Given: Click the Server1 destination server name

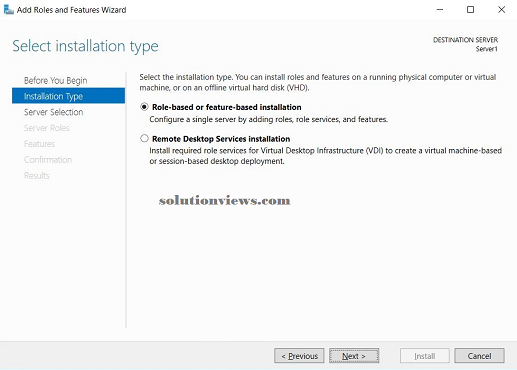Looking at the screenshot, I should (487, 49).
